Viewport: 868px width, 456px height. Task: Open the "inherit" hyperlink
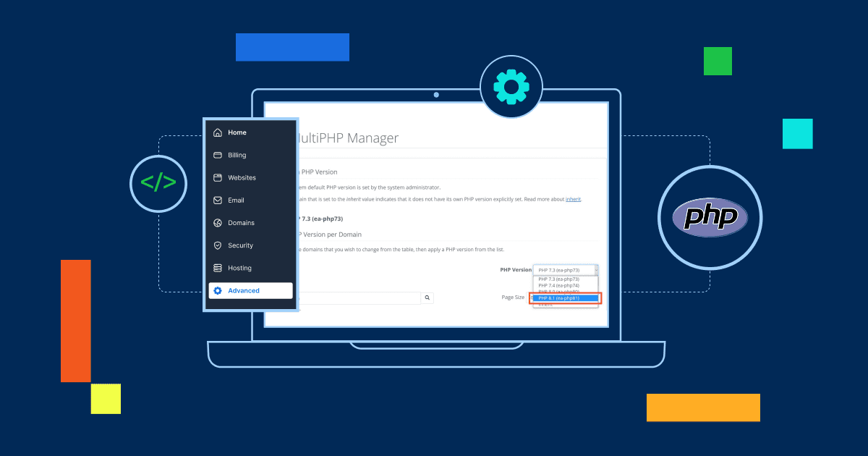573,199
